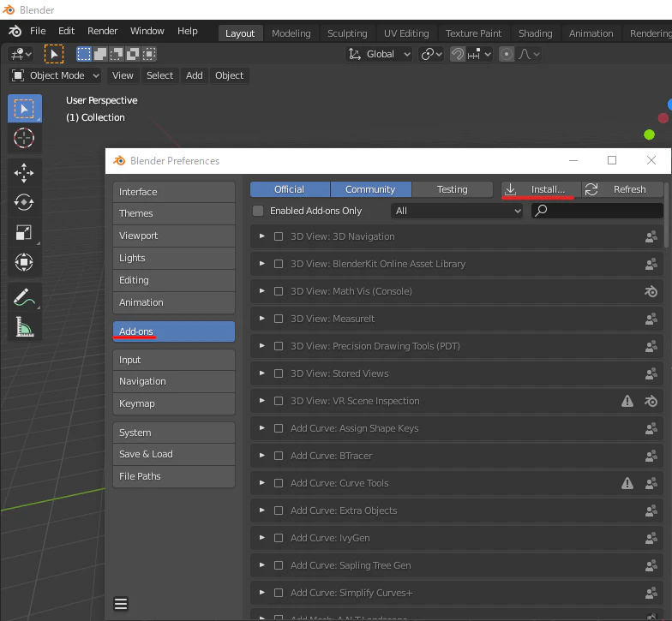
Task: Open the Render menu
Action: click(x=103, y=31)
